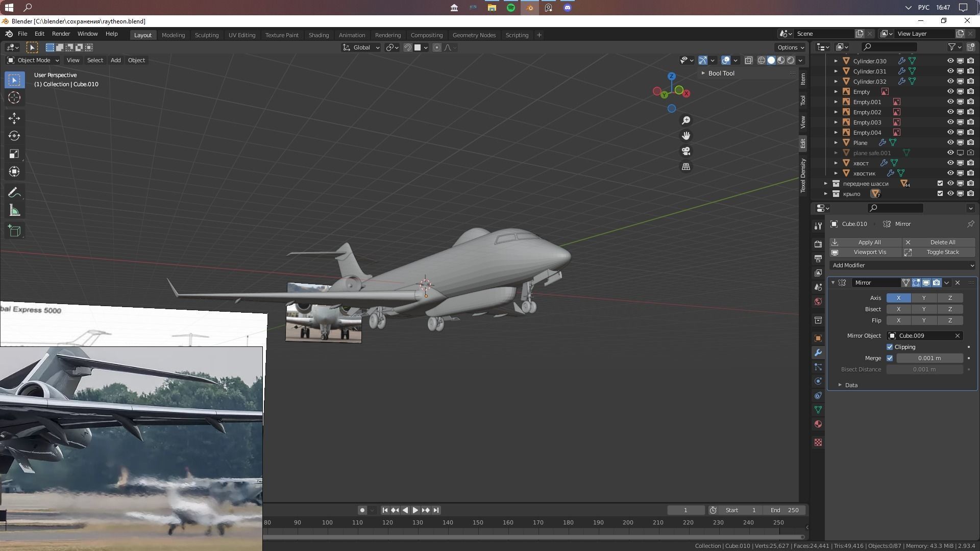Enable Mirror Axis Y

pyautogui.click(x=924, y=298)
